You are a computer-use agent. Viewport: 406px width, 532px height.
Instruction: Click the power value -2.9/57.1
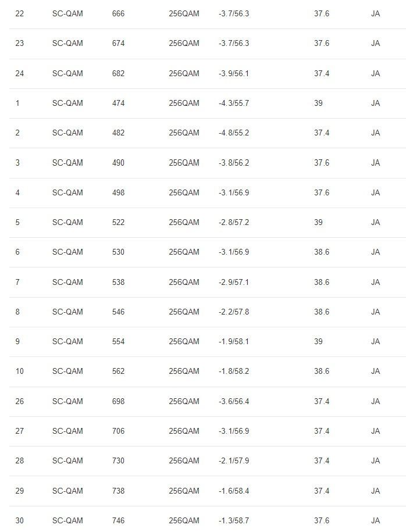tap(233, 282)
